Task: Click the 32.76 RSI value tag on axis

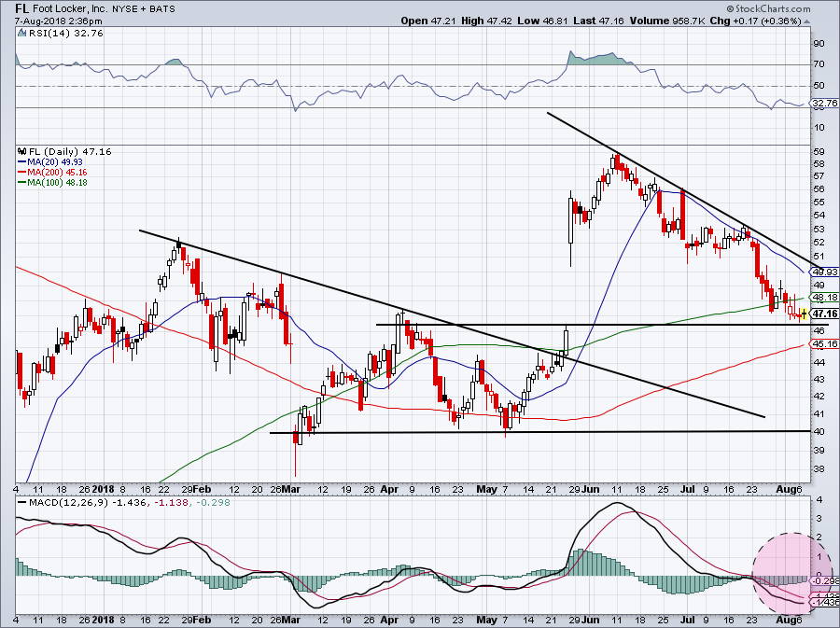Action: click(824, 103)
